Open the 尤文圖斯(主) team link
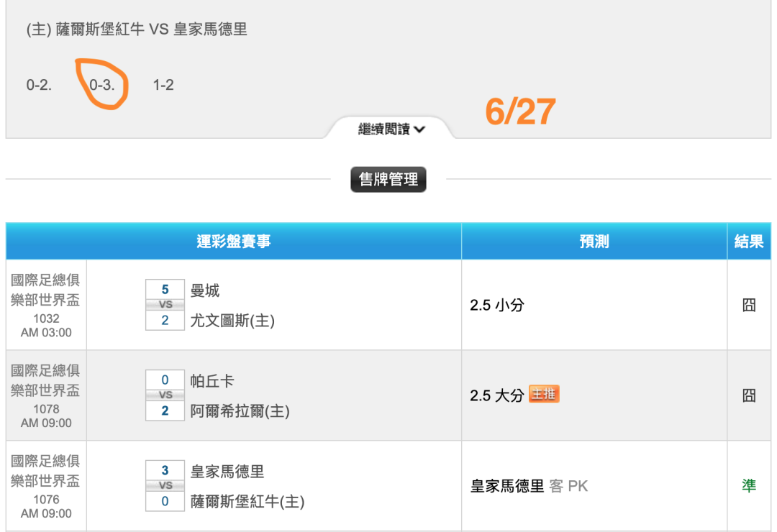777x532 pixels. pos(232,321)
